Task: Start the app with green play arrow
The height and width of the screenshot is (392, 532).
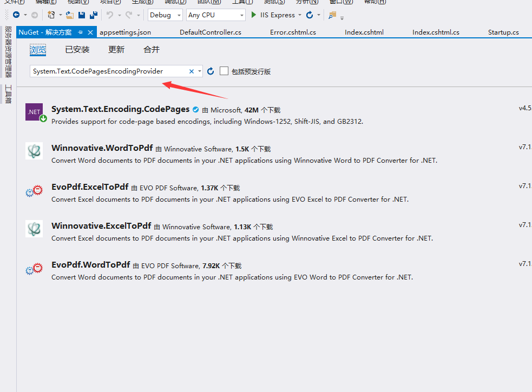Action: click(253, 15)
